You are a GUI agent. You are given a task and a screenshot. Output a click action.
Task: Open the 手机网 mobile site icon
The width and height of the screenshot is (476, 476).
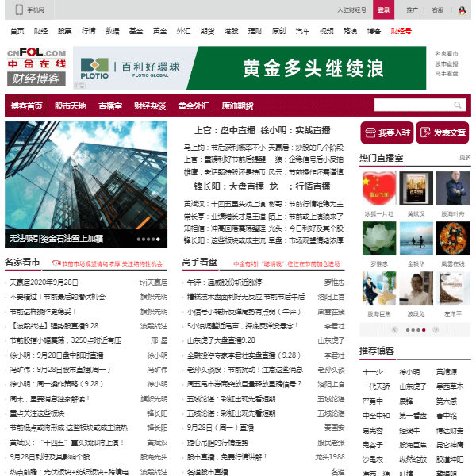19,10
